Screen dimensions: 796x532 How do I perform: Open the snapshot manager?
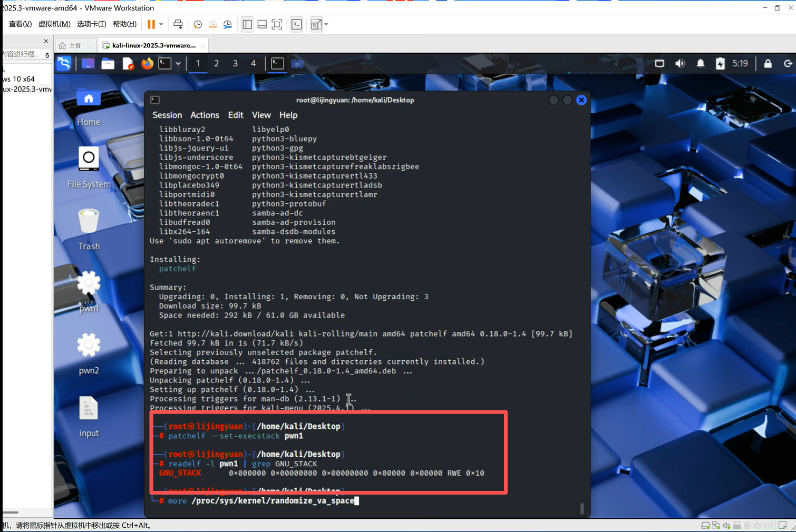point(228,24)
